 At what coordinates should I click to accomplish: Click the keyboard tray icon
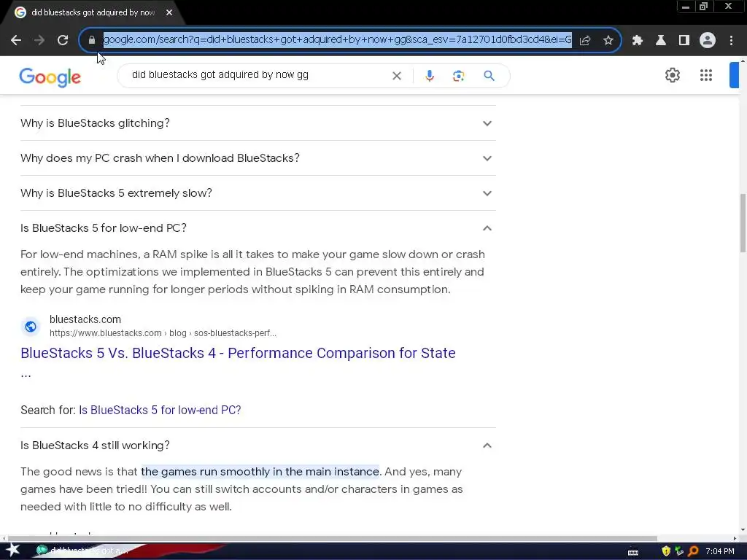click(x=633, y=553)
